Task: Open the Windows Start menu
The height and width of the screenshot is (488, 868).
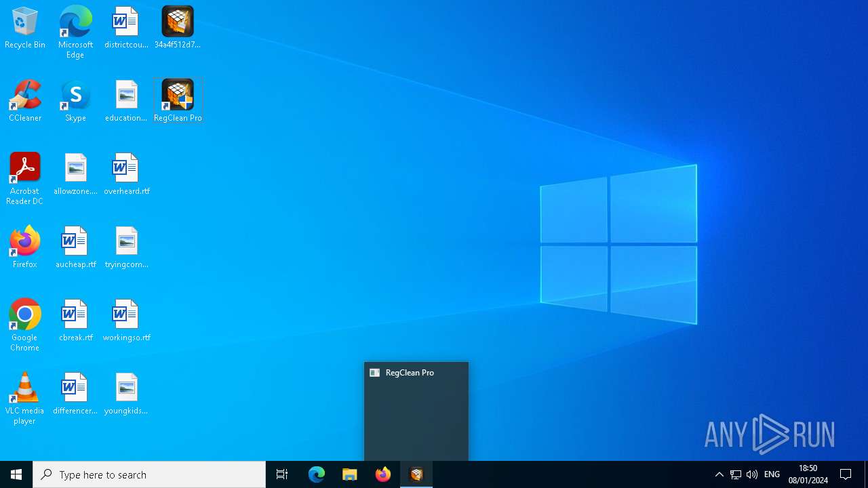Action: click(16, 474)
